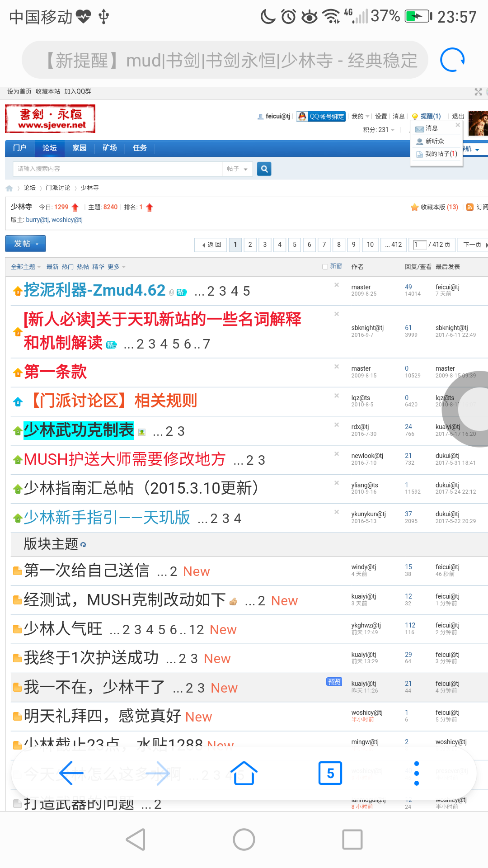Viewport: 488px width, 868px height.
Task: Expand the 更多 filter dropdown
Action: tap(117, 267)
